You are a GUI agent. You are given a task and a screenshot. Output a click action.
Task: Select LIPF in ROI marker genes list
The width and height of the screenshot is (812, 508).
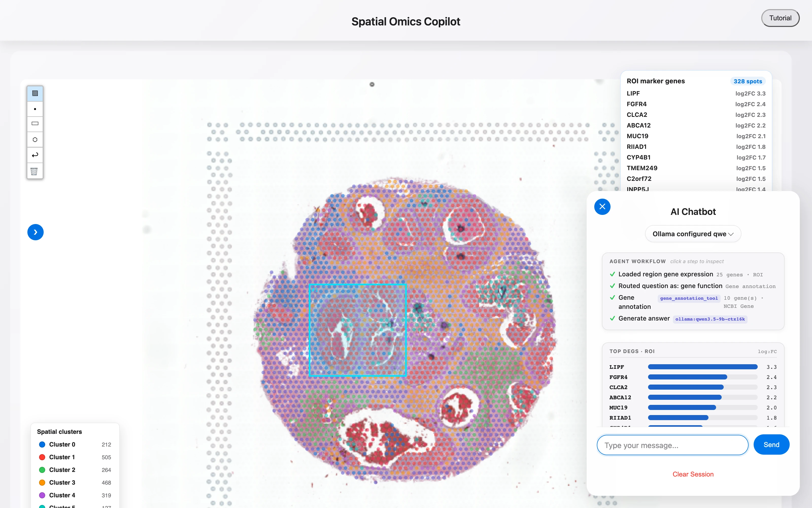(x=696, y=93)
